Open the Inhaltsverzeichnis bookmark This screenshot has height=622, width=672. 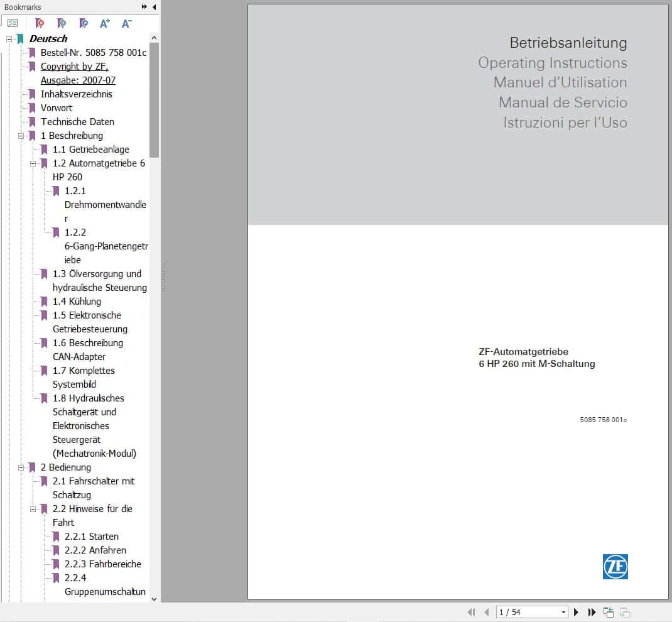[x=76, y=94]
